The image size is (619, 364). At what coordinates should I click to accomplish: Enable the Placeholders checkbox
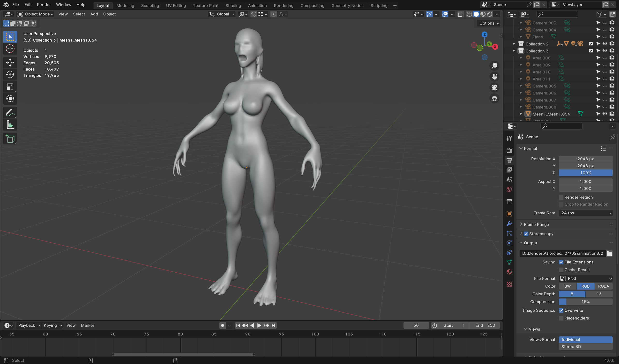click(561, 318)
